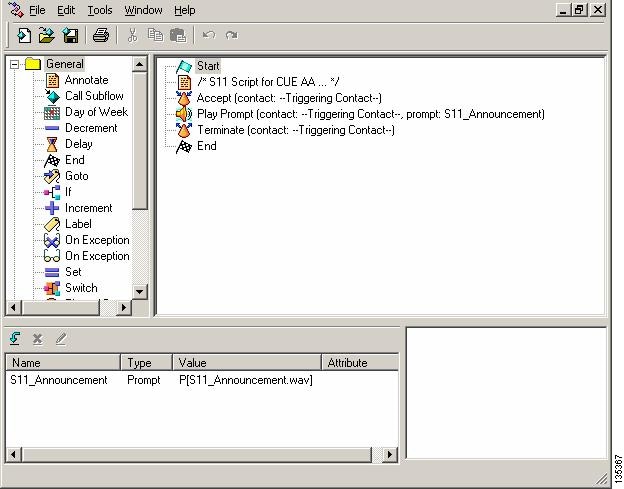Image resolution: width=624 pixels, height=489 pixels.
Task: Select the Play Prompt S11_Announcement step
Action: click(370, 114)
